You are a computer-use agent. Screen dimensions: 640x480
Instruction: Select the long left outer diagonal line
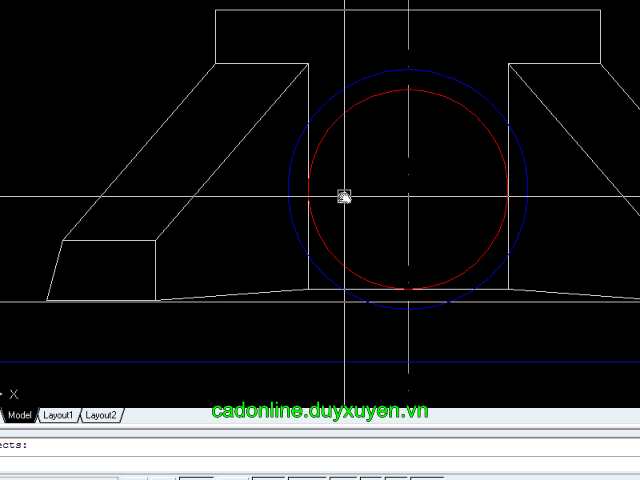pos(140,150)
